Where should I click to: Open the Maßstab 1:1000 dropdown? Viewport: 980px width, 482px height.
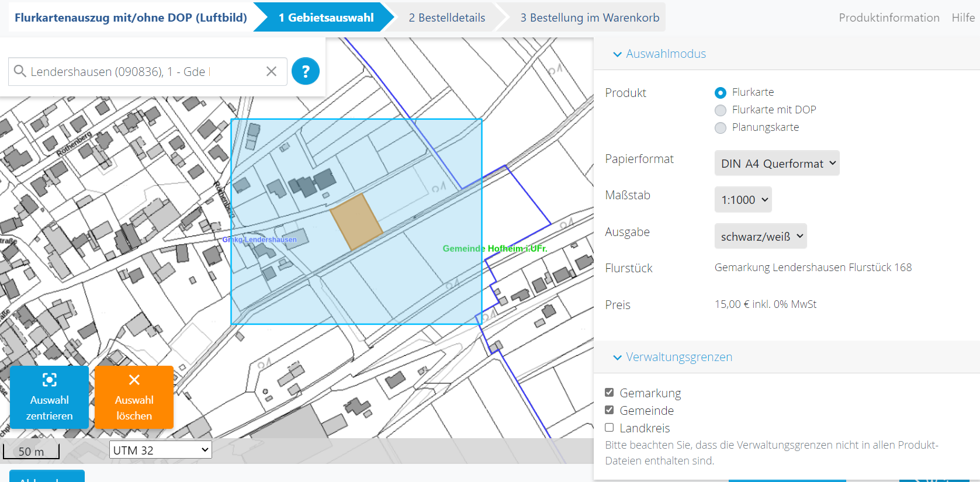(743, 200)
